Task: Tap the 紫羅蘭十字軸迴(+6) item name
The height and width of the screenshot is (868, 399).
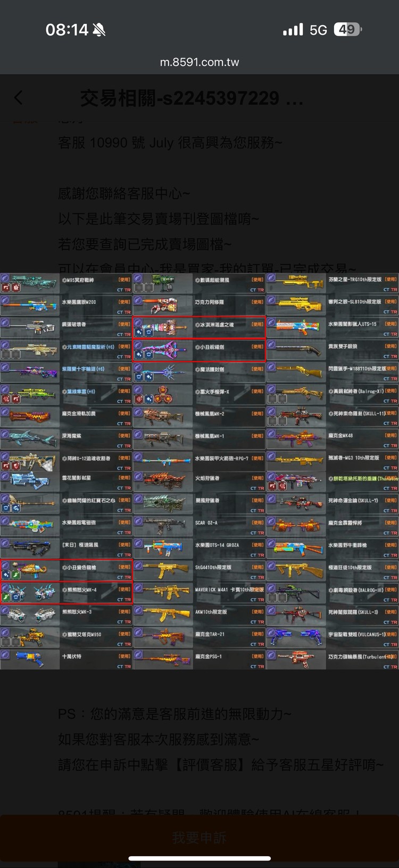Action: [83, 369]
